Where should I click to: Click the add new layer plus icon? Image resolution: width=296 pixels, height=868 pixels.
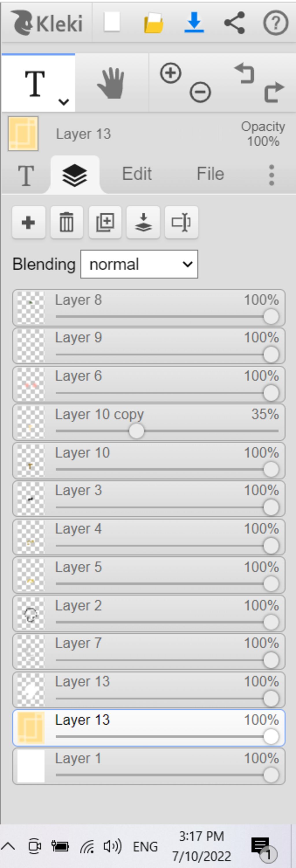pyautogui.click(x=29, y=222)
